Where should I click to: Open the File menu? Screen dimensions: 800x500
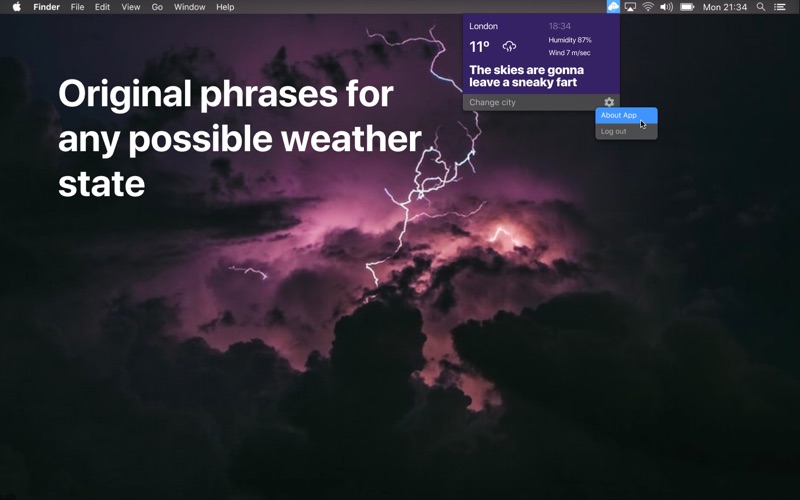pos(78,7)
